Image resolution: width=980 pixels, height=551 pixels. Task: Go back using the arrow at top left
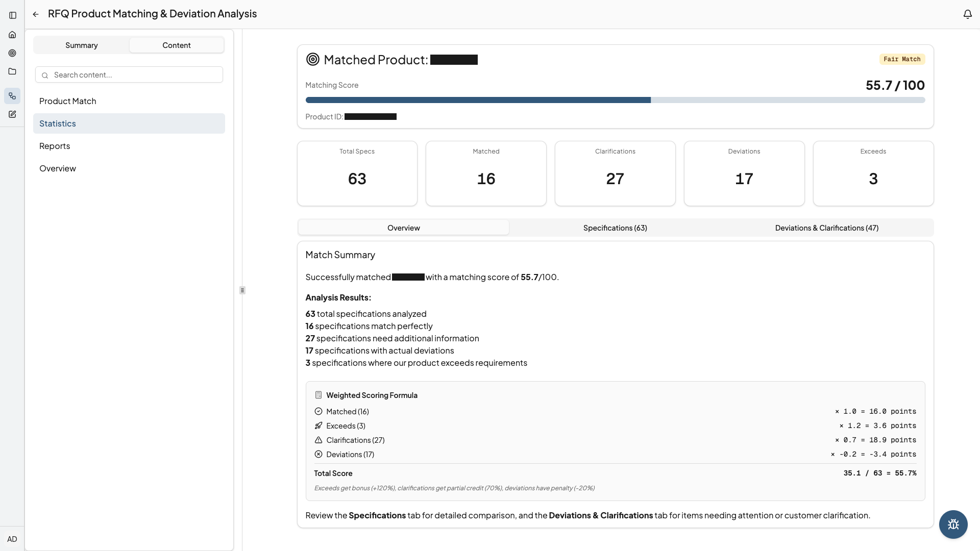[35, 14]
